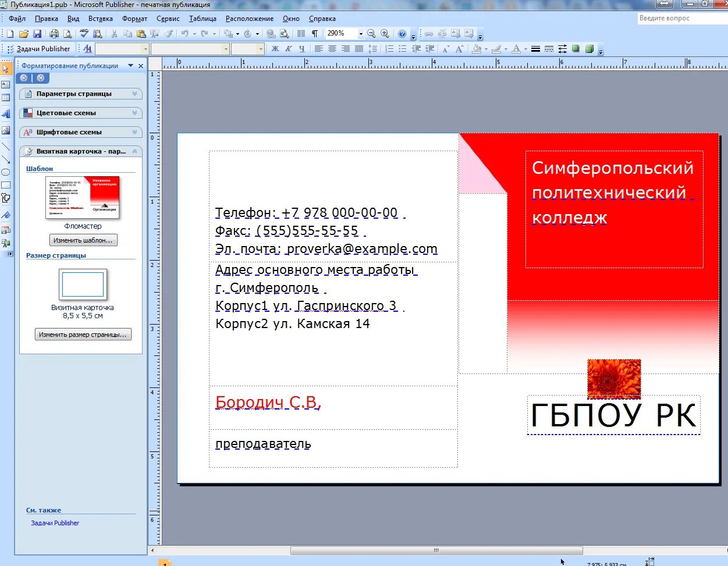Image resolution: width=728 pixels, height=566 pixels.
Task: Expand the Цветовые схемы section
Action: coord(81,113)
